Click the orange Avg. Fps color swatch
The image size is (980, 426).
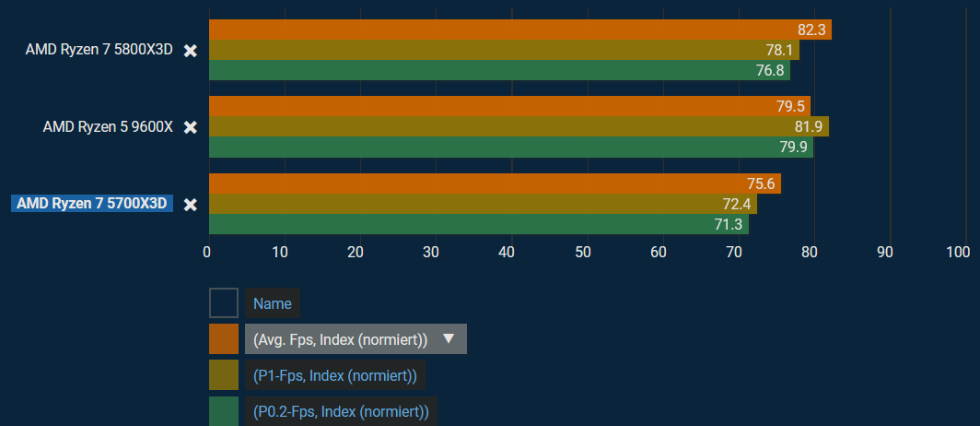(224, 339)
